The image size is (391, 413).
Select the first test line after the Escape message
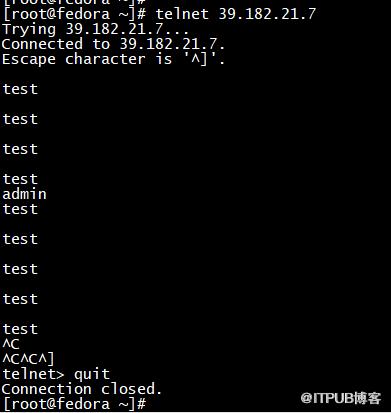(x=20, y=89)
